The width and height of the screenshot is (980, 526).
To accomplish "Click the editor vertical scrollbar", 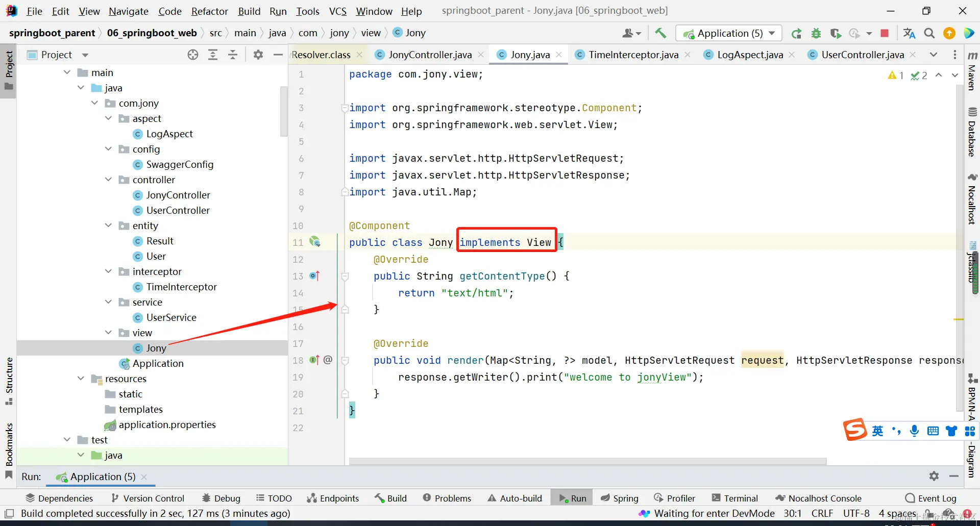I will tap(959, 247).
